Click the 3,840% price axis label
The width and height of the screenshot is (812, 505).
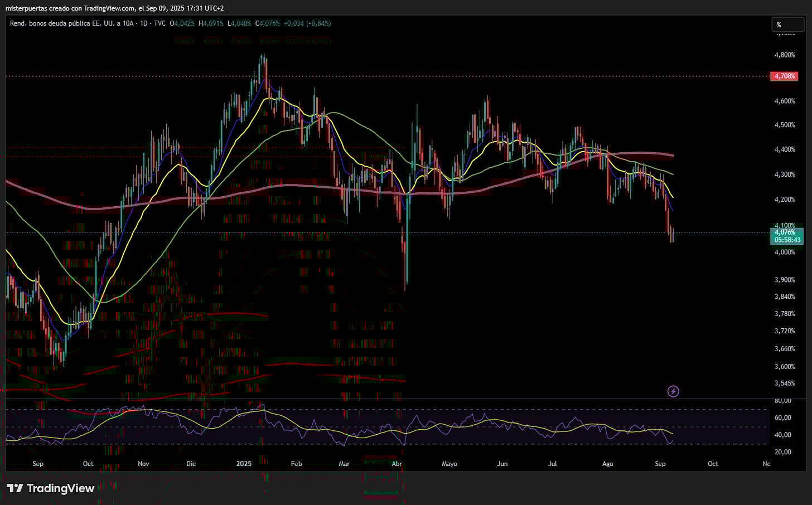pos(785,297)
